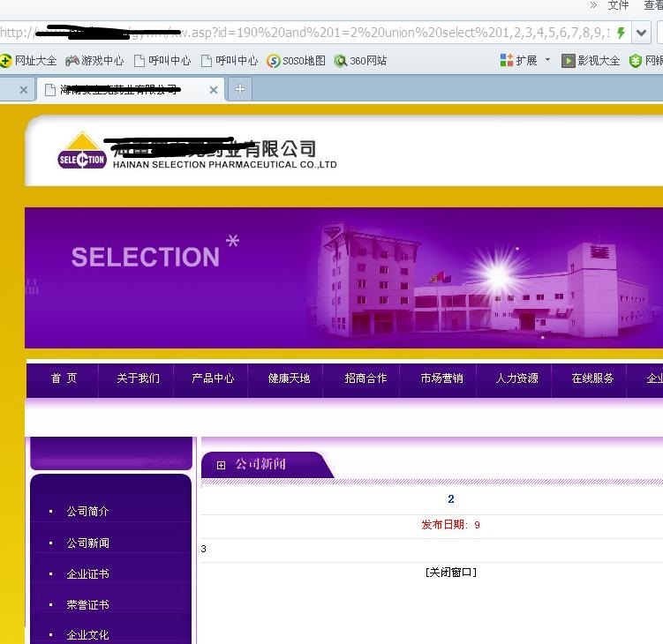663x644 pixels.
Task: Close the leftmost browser tab
Action: tap(24, 90)
